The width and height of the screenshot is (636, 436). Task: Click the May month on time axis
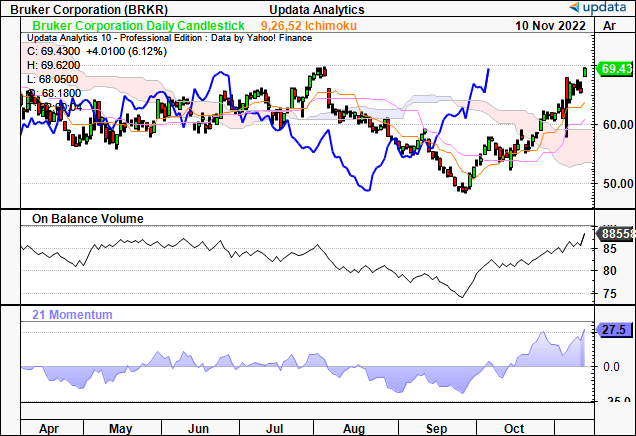[x=120, y=429]
